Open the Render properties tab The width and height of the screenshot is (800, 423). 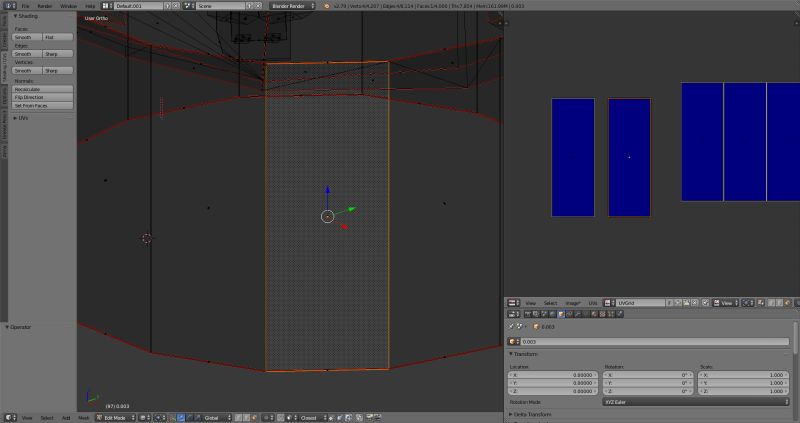point(528,314)
